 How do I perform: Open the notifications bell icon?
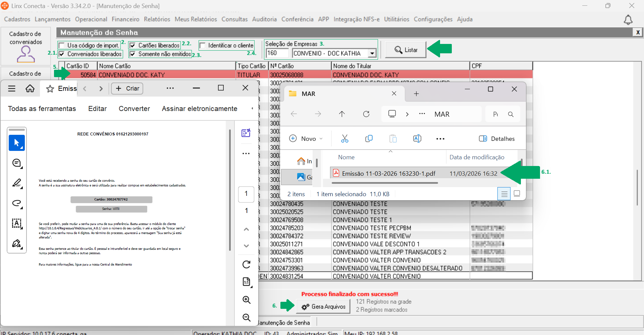coord(628,20)
